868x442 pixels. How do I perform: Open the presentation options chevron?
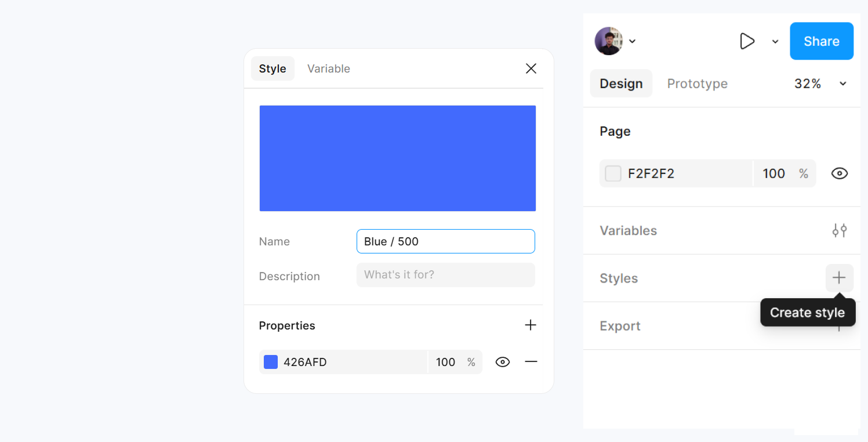[775, 41]
